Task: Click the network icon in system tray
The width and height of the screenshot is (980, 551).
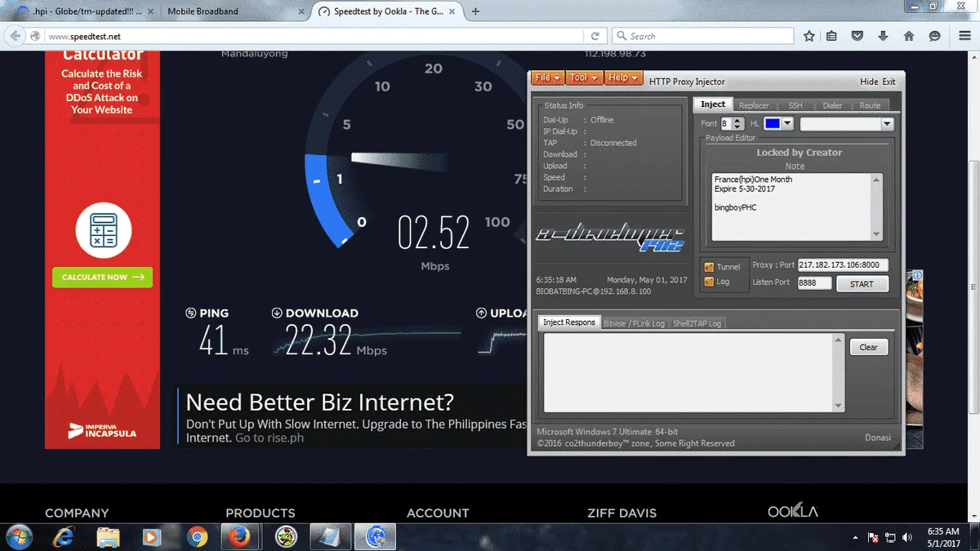Action: click(x=890, y=537)
